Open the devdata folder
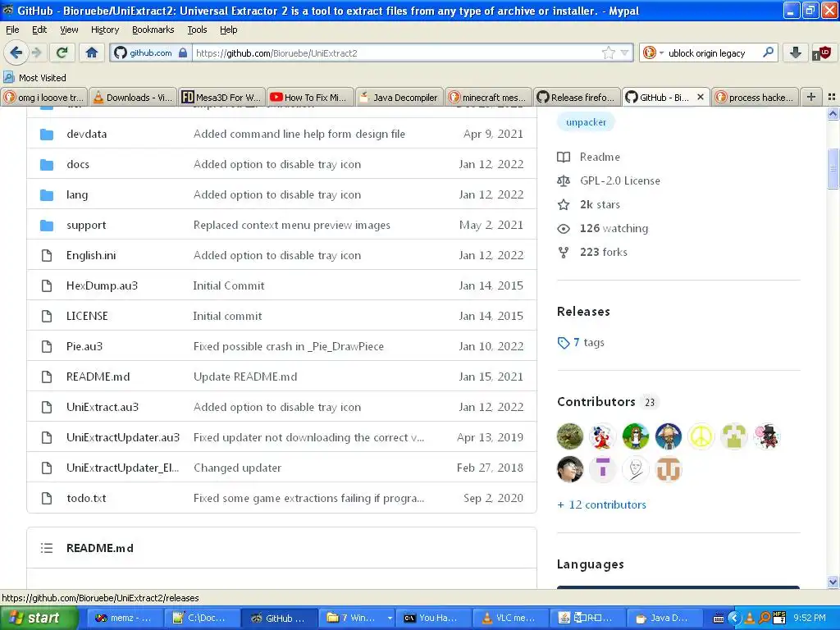This screenshot has height=630, width=840. (86, 134)
